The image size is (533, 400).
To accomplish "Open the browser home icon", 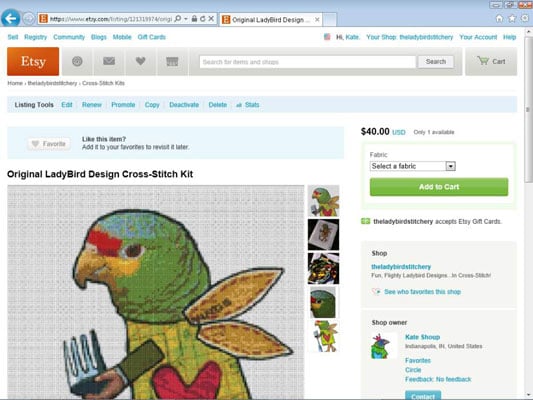I will [499, 19].
